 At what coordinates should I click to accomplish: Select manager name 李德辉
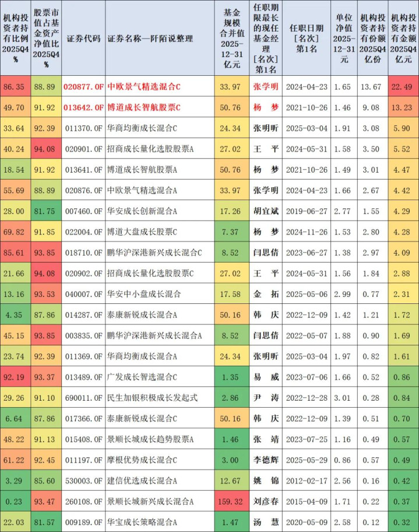266,460
